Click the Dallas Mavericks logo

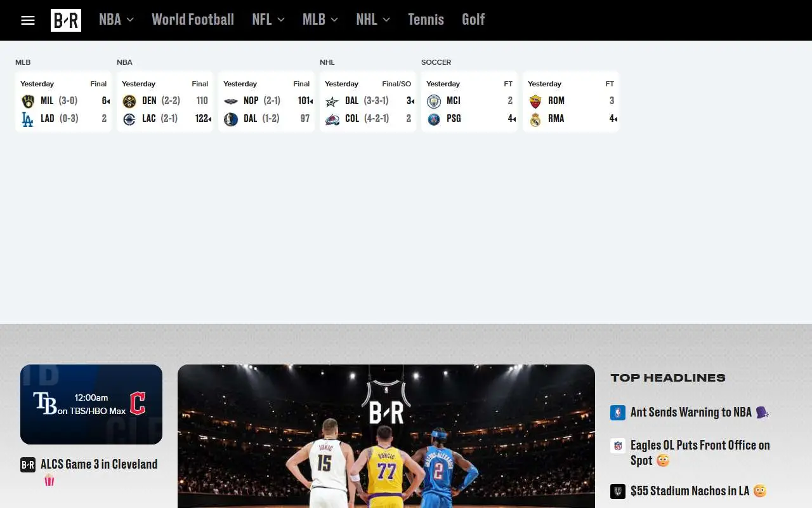[x=231, y=119]
